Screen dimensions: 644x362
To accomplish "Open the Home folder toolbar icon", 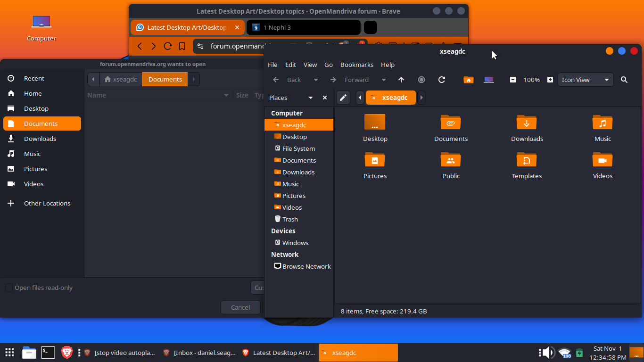I will tap(468, 80).
